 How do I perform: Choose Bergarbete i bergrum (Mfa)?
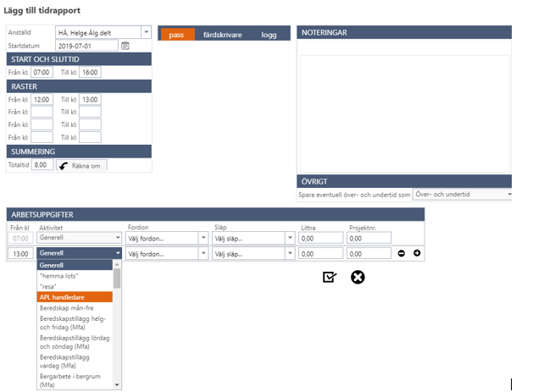pos(75,380)
